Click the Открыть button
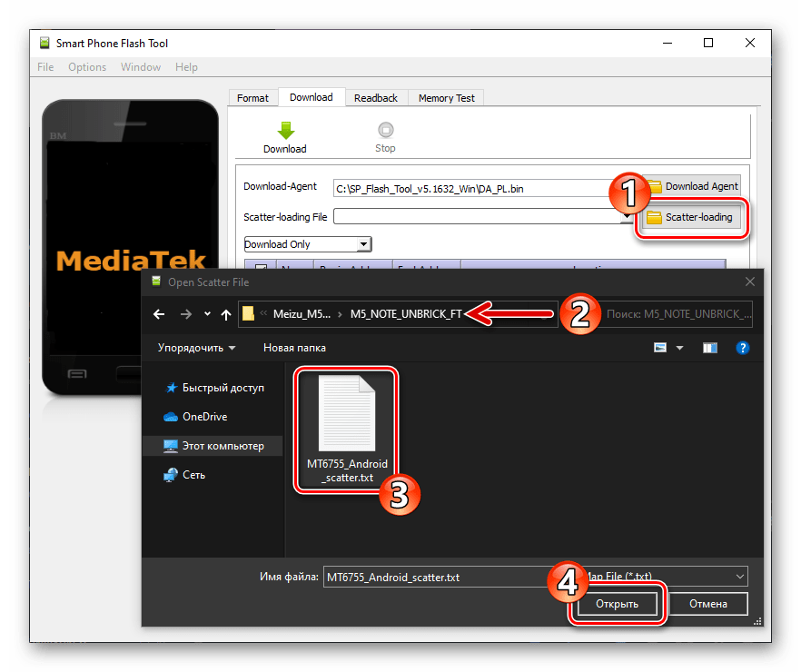801x672 pixels. coord(618,604)
